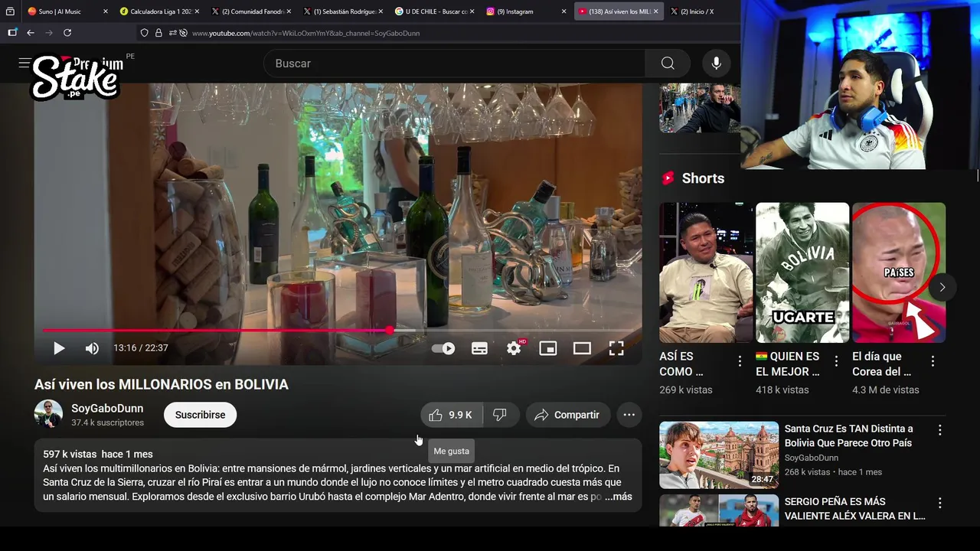The image size is (980, 551).
Task: Reload the page in browser toolbar
Action: [67, 33]
